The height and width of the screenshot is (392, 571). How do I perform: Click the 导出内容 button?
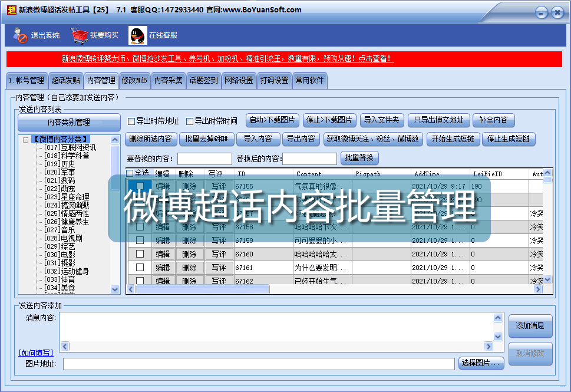point(301,139)
